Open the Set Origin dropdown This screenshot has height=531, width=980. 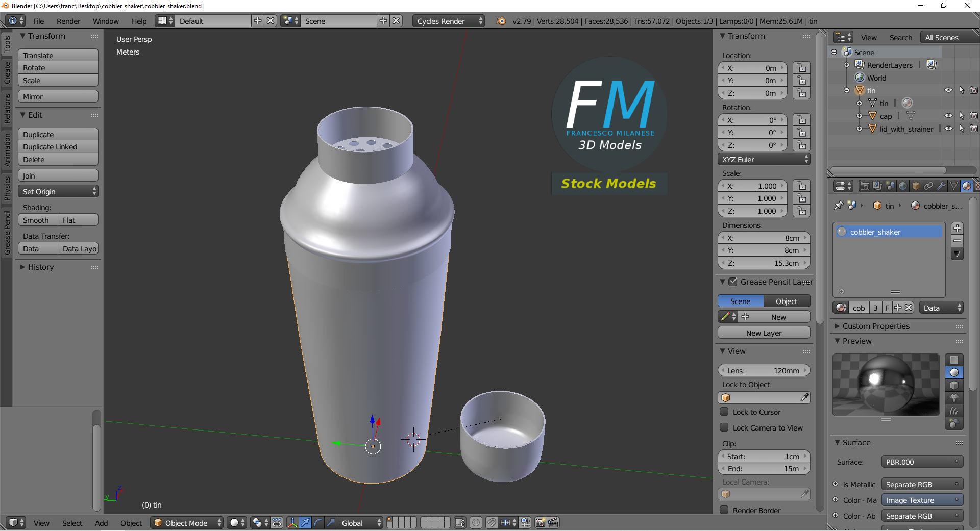point(58,191)
